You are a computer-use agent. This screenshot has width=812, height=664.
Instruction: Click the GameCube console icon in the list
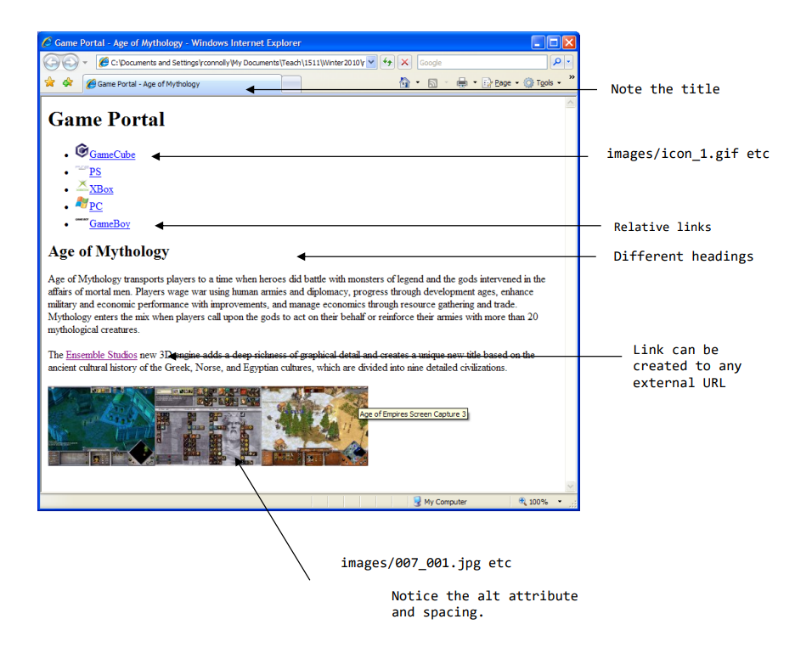81,149
